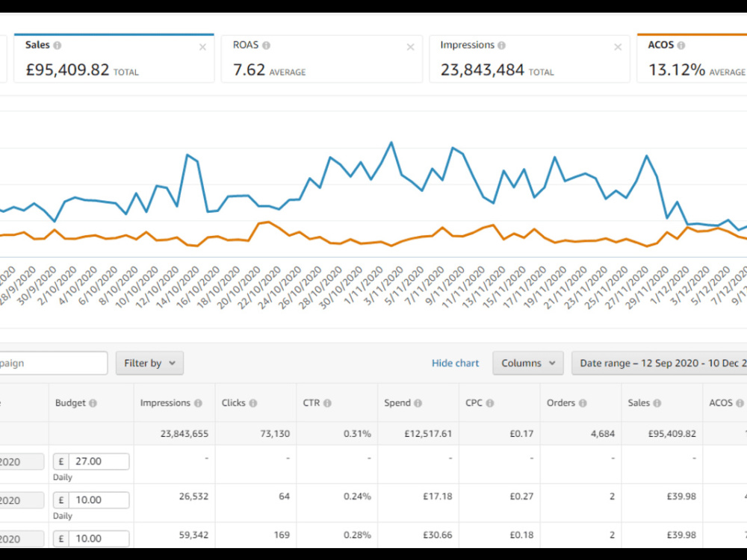Click total clicks value 73,130
Image resolution: width=747 pixels, height=560 pixels.
click(x=275, y=434)
